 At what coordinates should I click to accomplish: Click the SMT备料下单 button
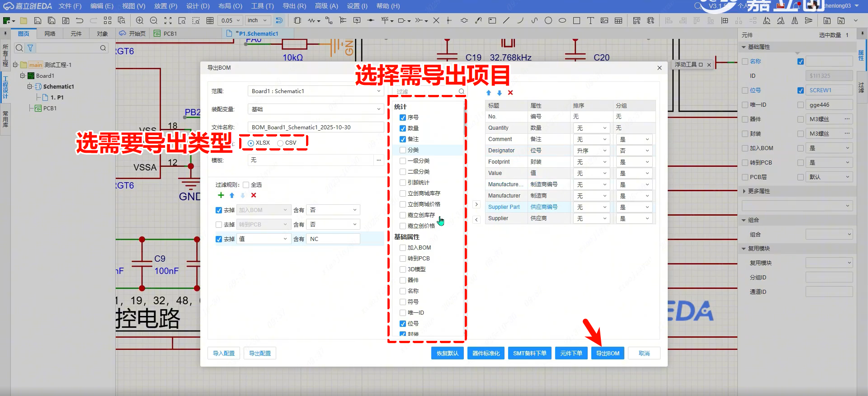point(530,354)
